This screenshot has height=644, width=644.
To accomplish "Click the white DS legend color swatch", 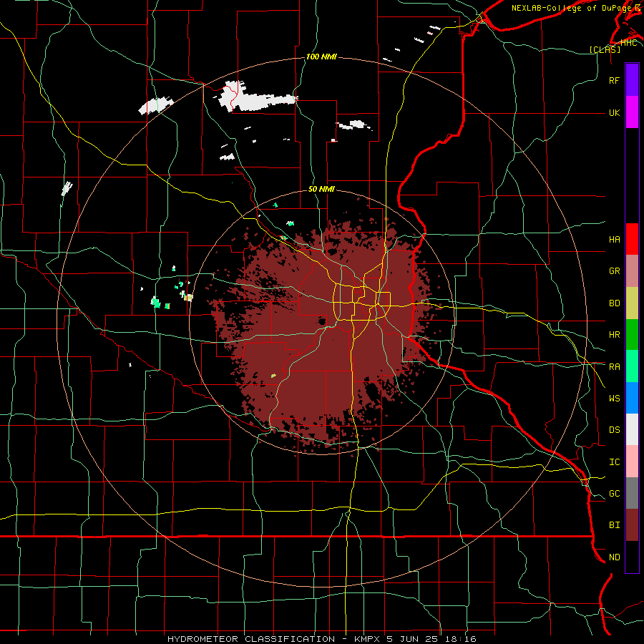I will 632,429.
